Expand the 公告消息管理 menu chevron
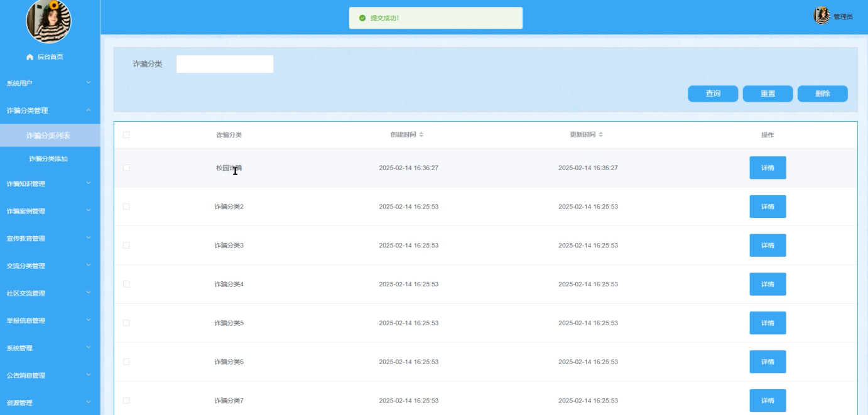Image resolution: width=868 pixels, height=415 pixels. [x=89, y=375]
